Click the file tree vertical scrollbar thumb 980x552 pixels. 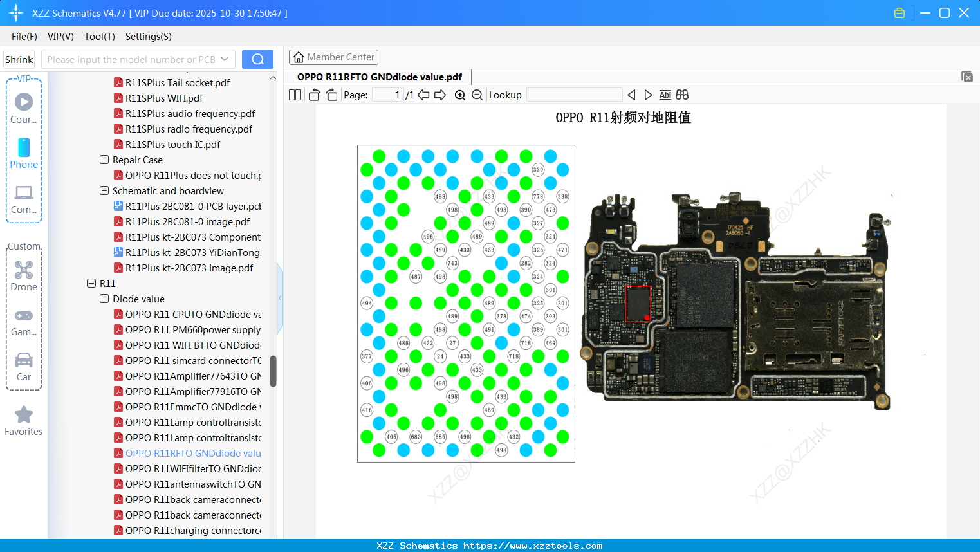273,371
